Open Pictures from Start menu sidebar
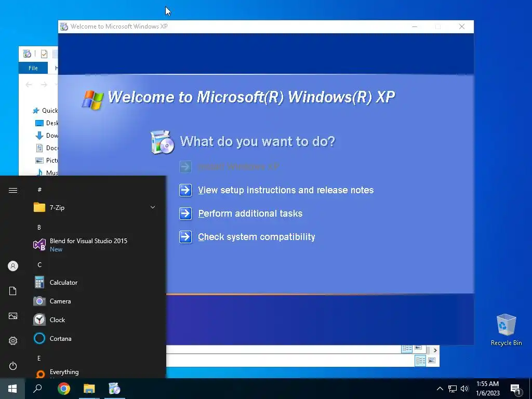Viewport: 532px width, 399px height. pyautogui.click(x=13, y=316)
